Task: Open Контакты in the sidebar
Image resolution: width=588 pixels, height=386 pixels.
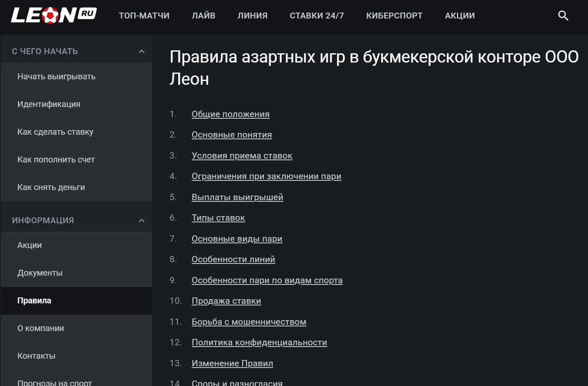Action: coord(76,356)
